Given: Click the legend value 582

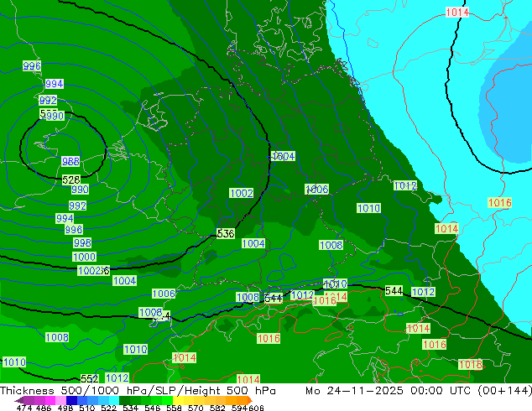Looking at the screenshot, I should (217, 408).
